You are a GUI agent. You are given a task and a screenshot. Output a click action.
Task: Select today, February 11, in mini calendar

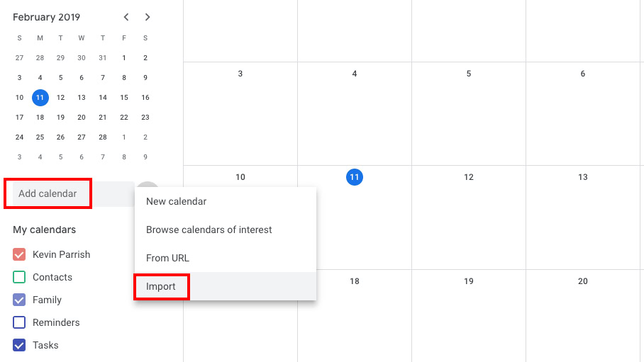[40, 98]
